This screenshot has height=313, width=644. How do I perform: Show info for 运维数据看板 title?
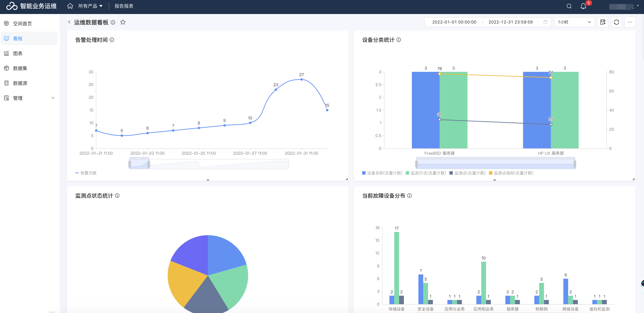[x=113, y=22]
